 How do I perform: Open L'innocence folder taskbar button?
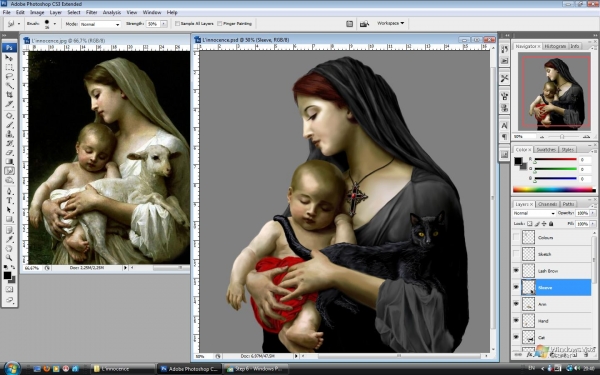pyautogui.click(x=122, y=369)
